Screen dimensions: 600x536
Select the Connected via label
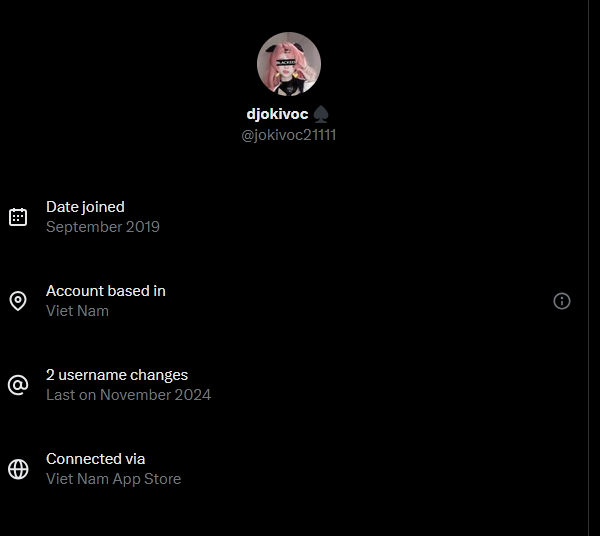coord(96,459)
